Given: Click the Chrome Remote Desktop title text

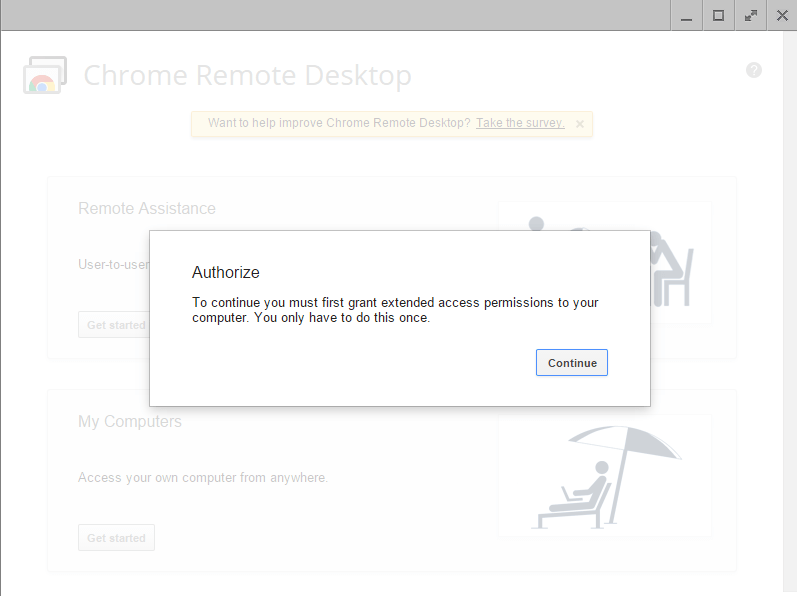Looking at the screenshot, I should pos(248,75).
